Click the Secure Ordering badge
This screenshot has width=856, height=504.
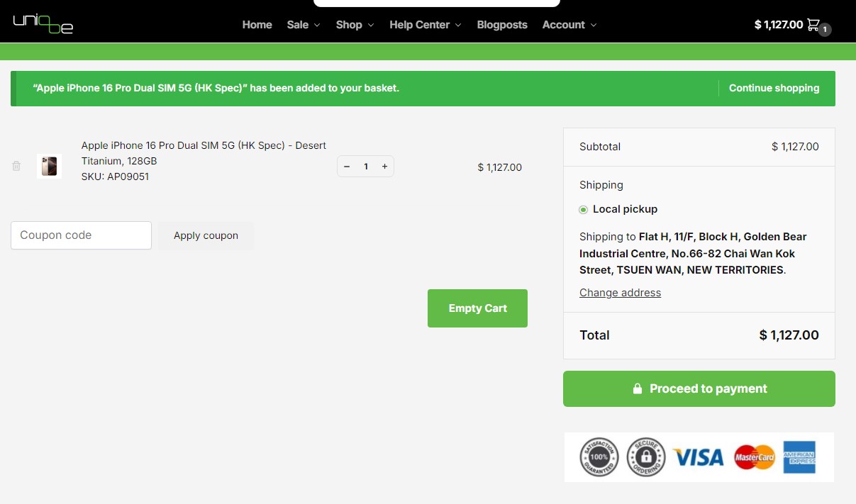646,457
